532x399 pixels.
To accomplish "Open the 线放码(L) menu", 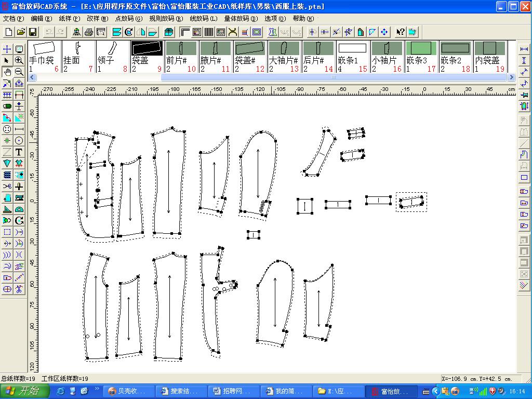I will (204, 18).
